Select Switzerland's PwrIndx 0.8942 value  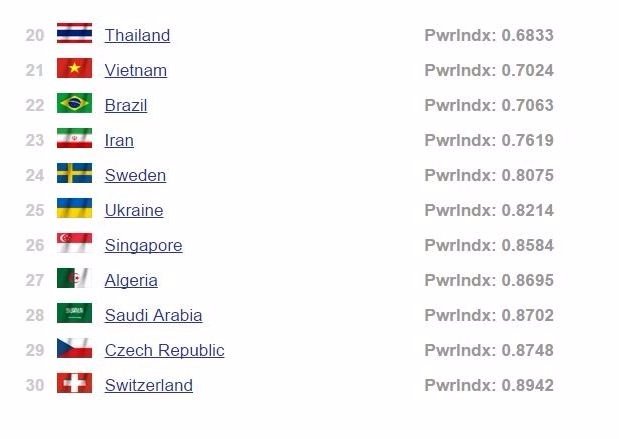click(x=488, y=385)
